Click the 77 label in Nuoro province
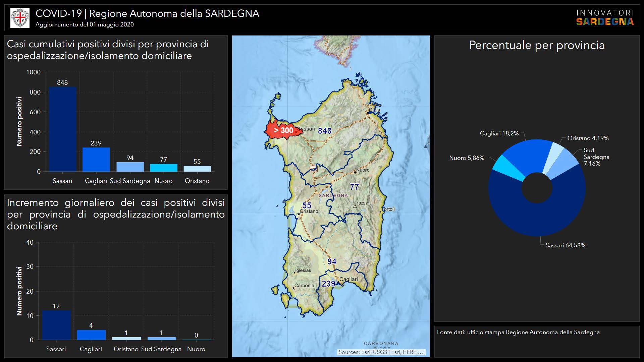 click(x=354, y=187)
